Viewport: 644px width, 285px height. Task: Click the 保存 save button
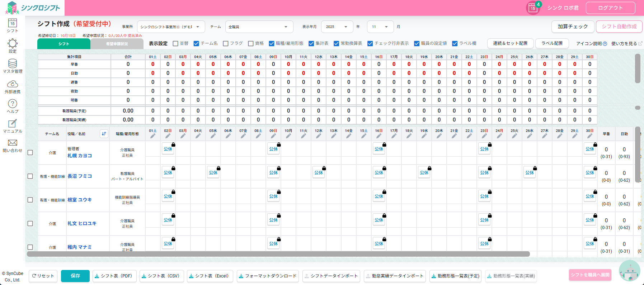pos(75,276)
